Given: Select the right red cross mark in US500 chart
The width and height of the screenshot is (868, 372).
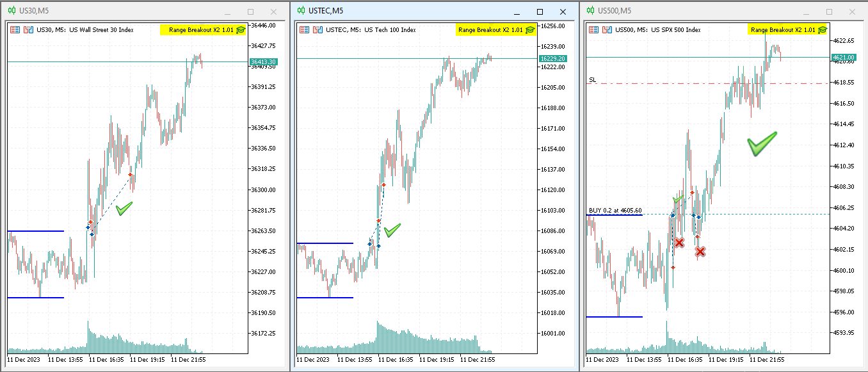Looking at the screenshot, I should pyautogui.click(x=700, y=252).
